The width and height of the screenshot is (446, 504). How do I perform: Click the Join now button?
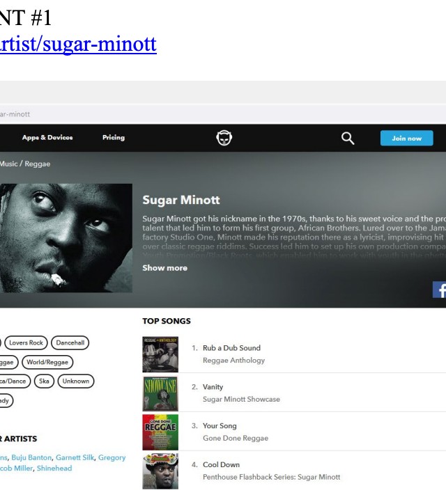click(406, 138)
